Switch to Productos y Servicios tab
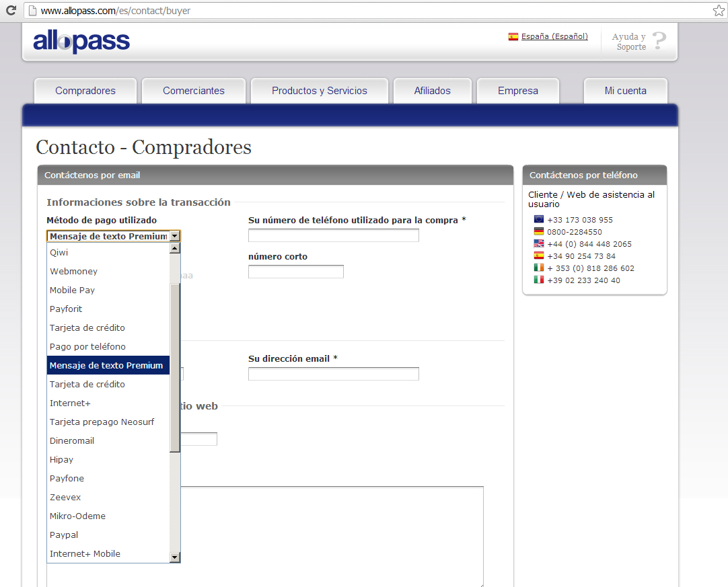Image resolution: width=728 pixels, height=587 pixels. point(320,91)
